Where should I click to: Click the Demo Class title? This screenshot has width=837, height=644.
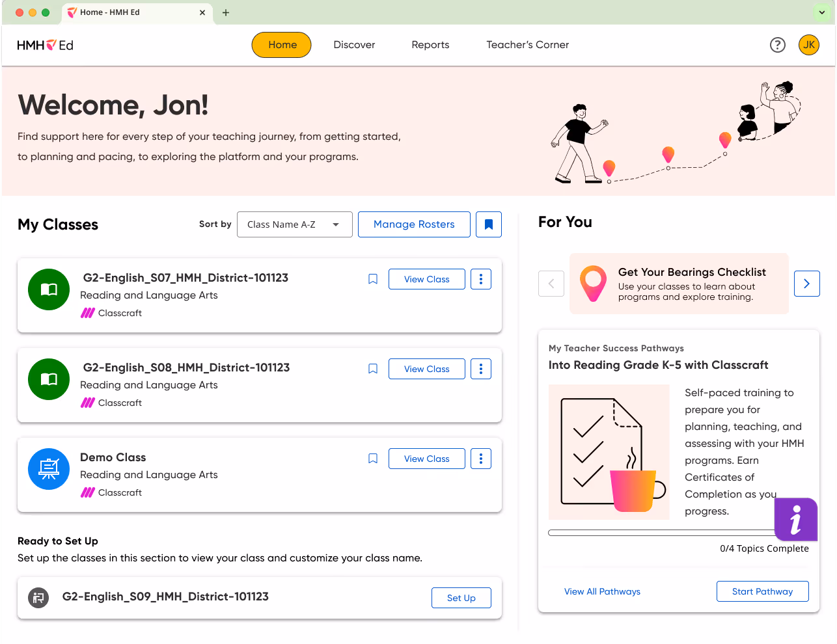click(113, 457)
